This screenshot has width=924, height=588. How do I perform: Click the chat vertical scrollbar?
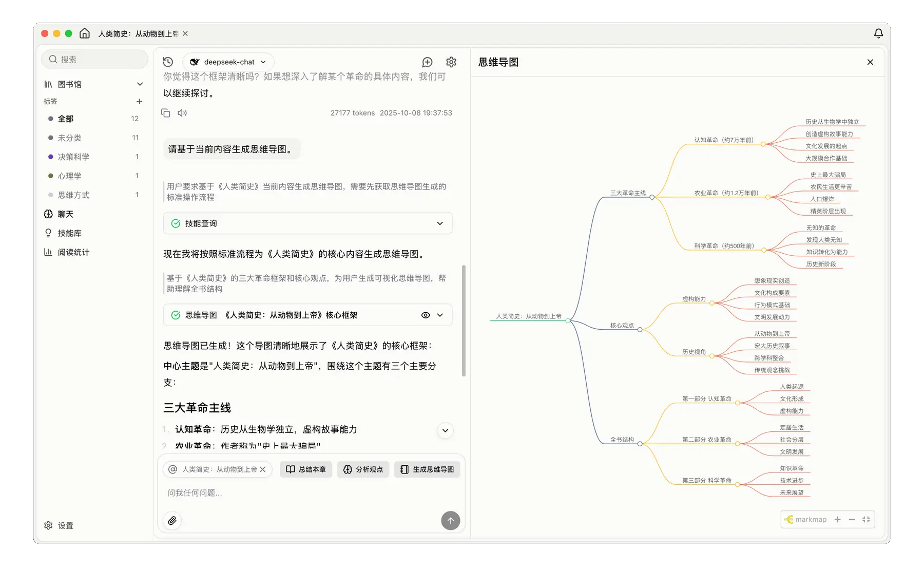(464, 321)
